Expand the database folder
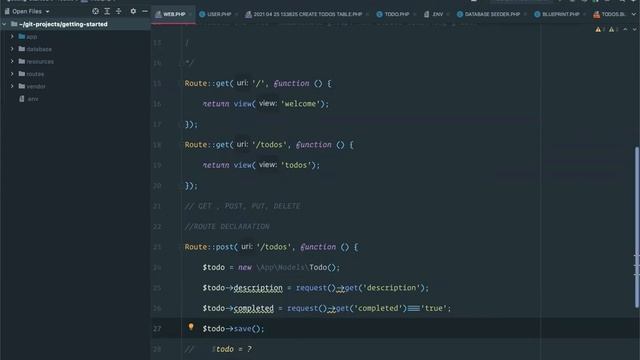The width and height of the screenshot is (640, 360). [12, 49]
